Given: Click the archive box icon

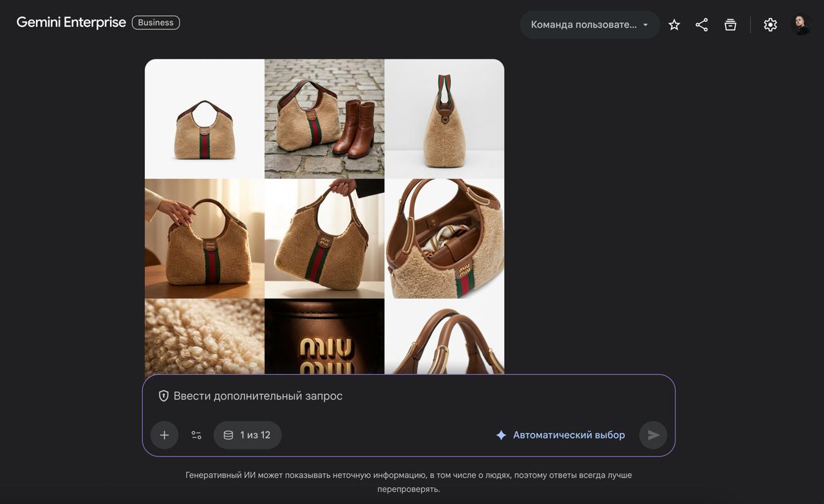Looking at the screenshot, I should (730, 25).
